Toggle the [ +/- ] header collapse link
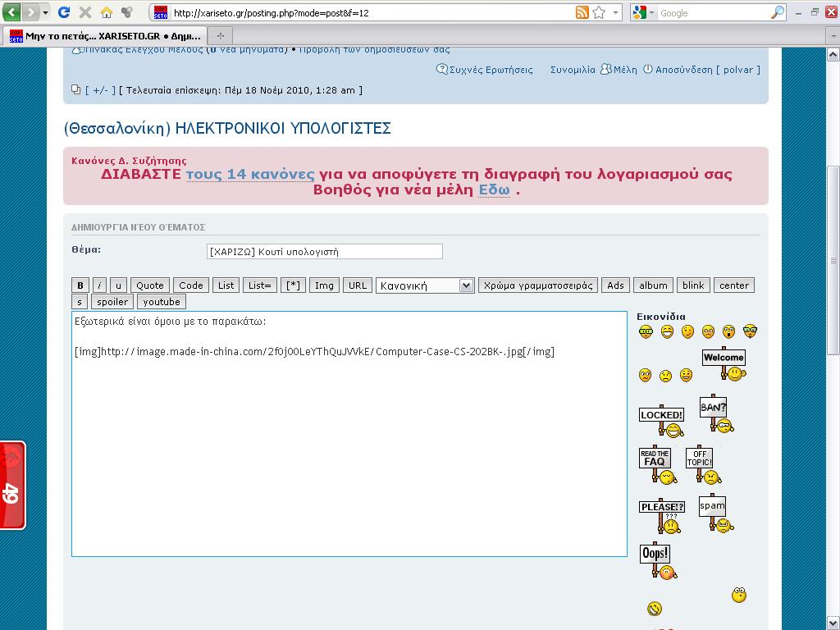The height and width of the screenshot is (630, 840). click(100, 90)
